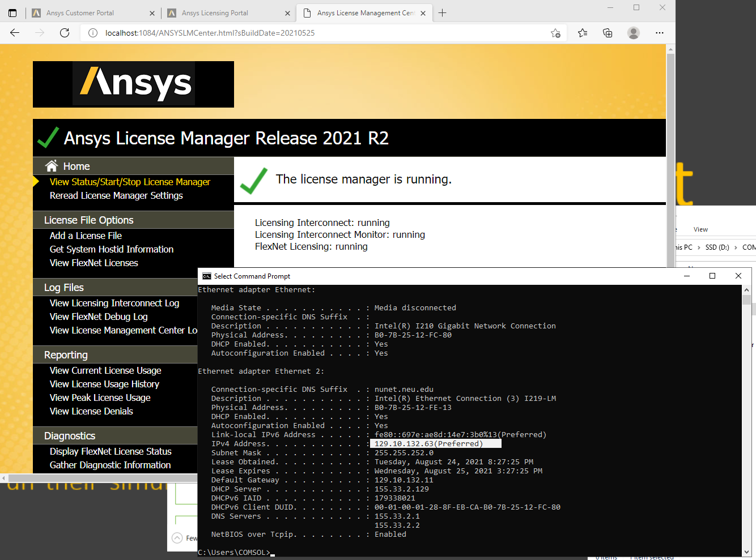
Task: Minimize the Command Prompt window
Action: pos(687,276)
